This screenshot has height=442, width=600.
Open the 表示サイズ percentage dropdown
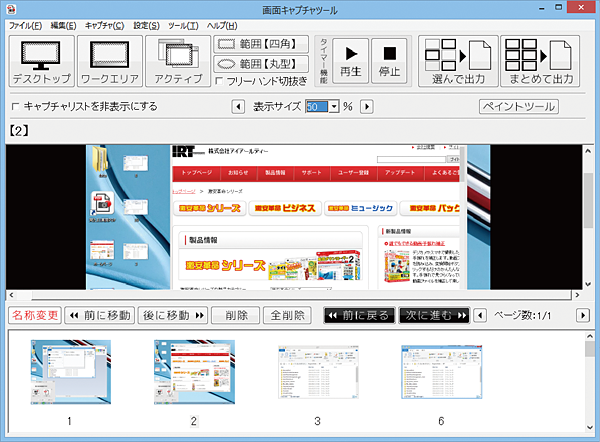point(334,106)
